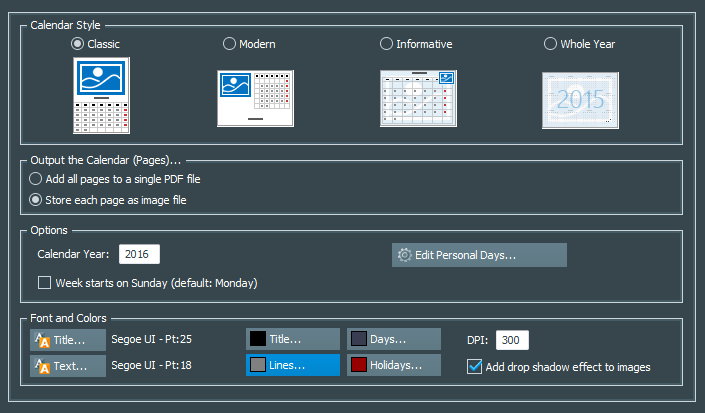Disable the drop shadow effect checkbox
Viewport: 705px width, 413px height.
[475, 367]
